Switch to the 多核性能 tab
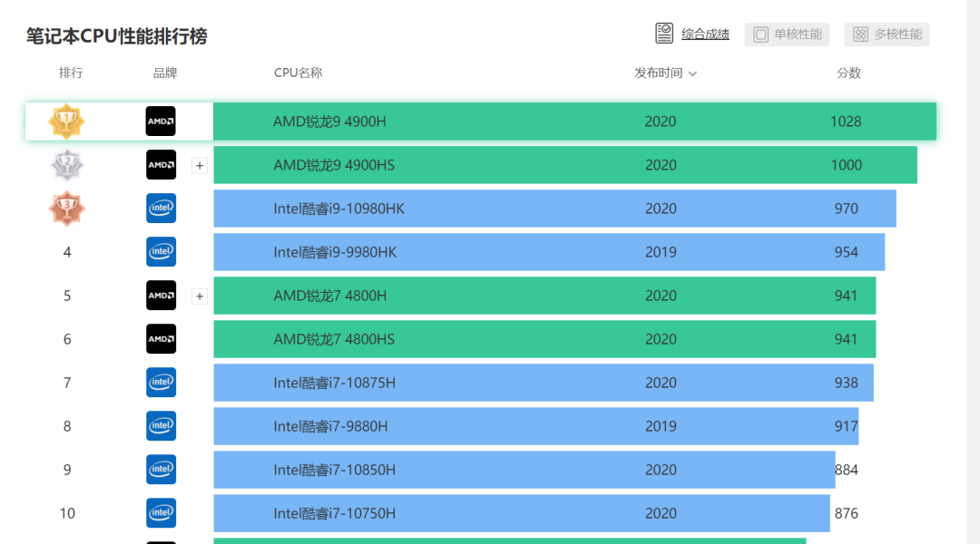This screenshot has width=980, height=544. [x=887, y=34]
